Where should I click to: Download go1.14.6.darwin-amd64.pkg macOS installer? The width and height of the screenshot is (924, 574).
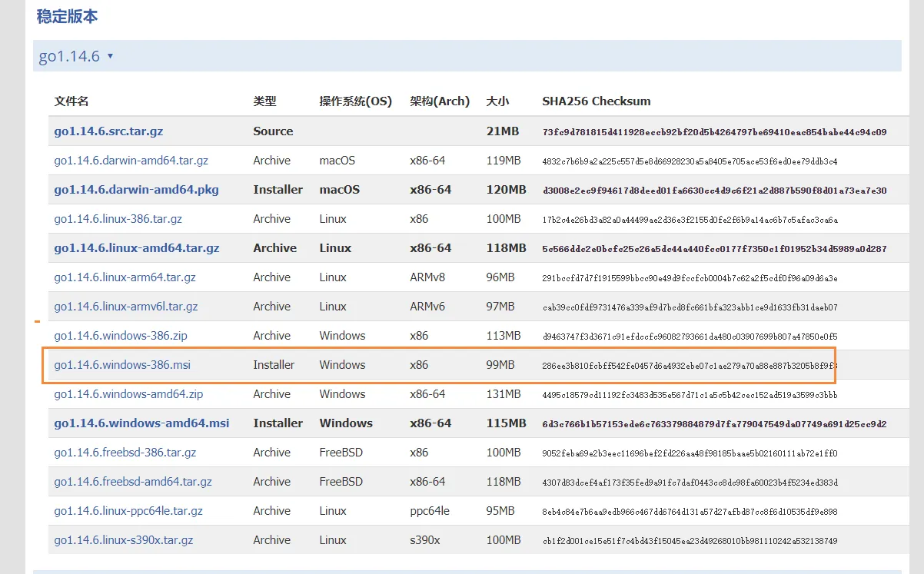[x=136, y=190]
